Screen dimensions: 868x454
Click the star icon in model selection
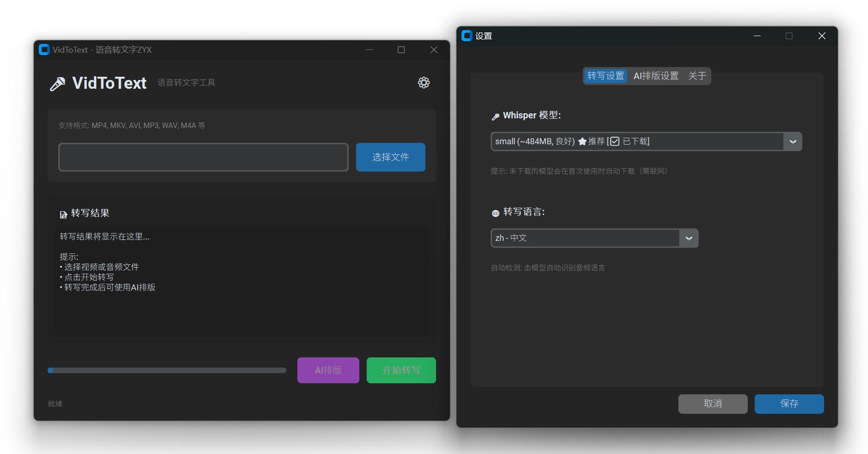pos(582,141)
